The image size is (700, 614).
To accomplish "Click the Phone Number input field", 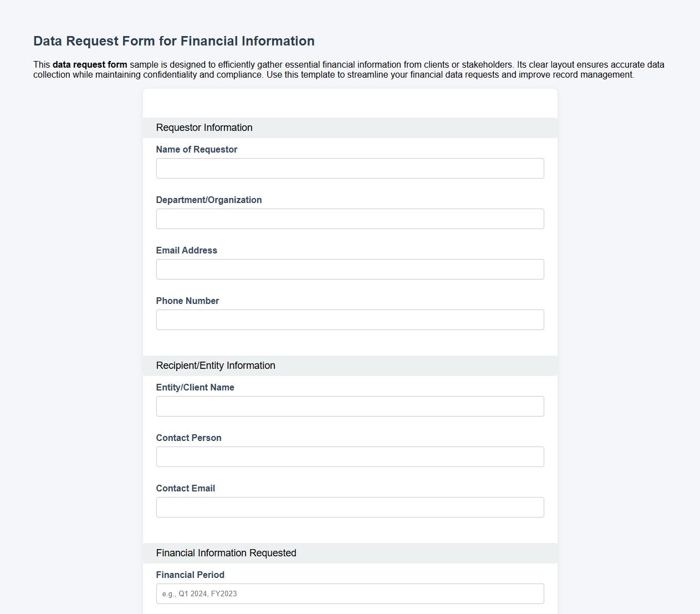I will click(350, 319).
